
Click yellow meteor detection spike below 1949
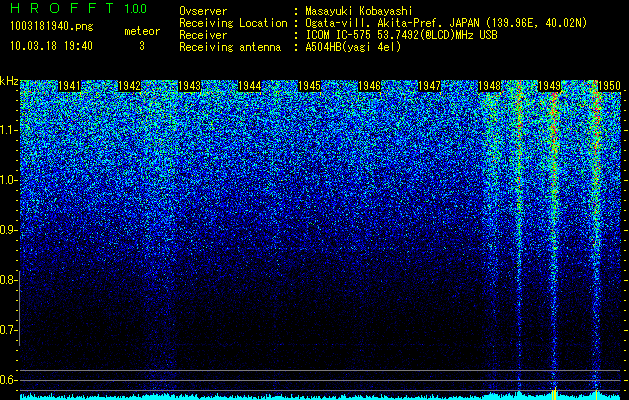tap(554, 393)
